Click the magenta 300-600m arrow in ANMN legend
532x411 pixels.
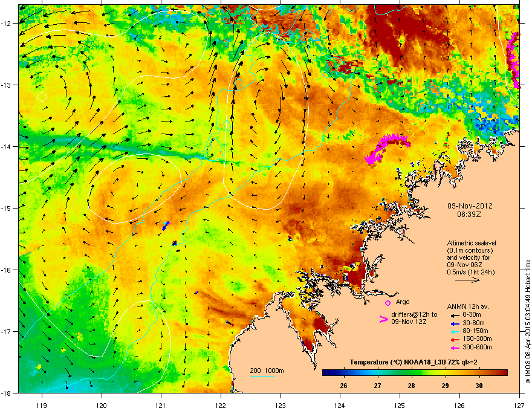[x=455, y=348]
